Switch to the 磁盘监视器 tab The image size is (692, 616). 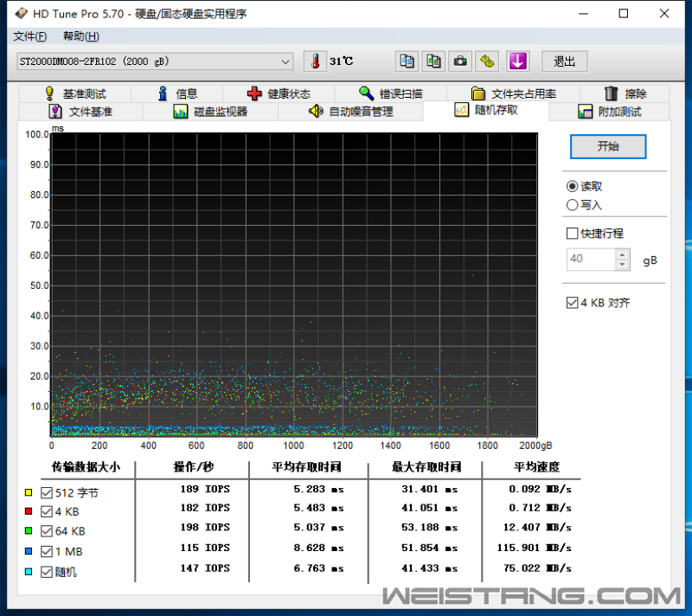click(210, 112)
